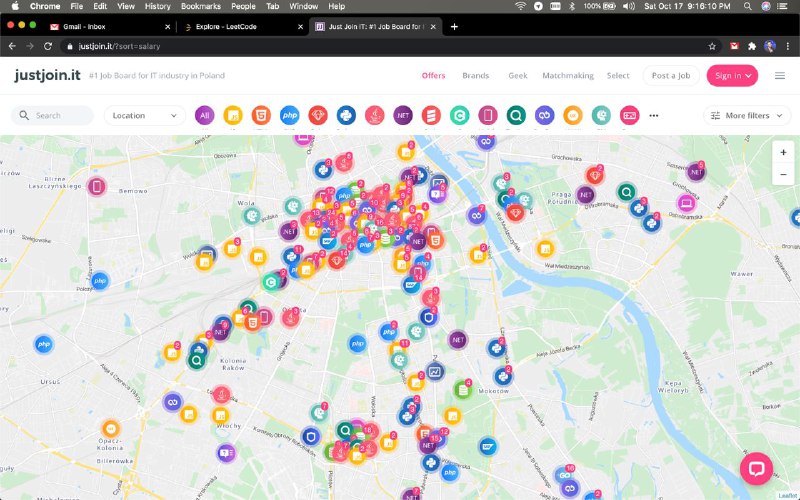Open the Geek link
The image size is (800, 500).
point(518,76)
